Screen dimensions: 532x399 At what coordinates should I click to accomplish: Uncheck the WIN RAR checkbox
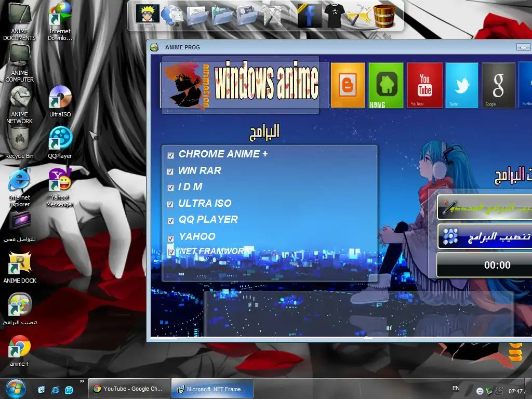pos(170,171)
